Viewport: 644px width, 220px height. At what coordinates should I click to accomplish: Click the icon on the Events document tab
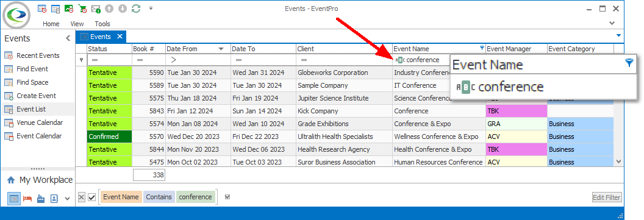coord(84,37)
